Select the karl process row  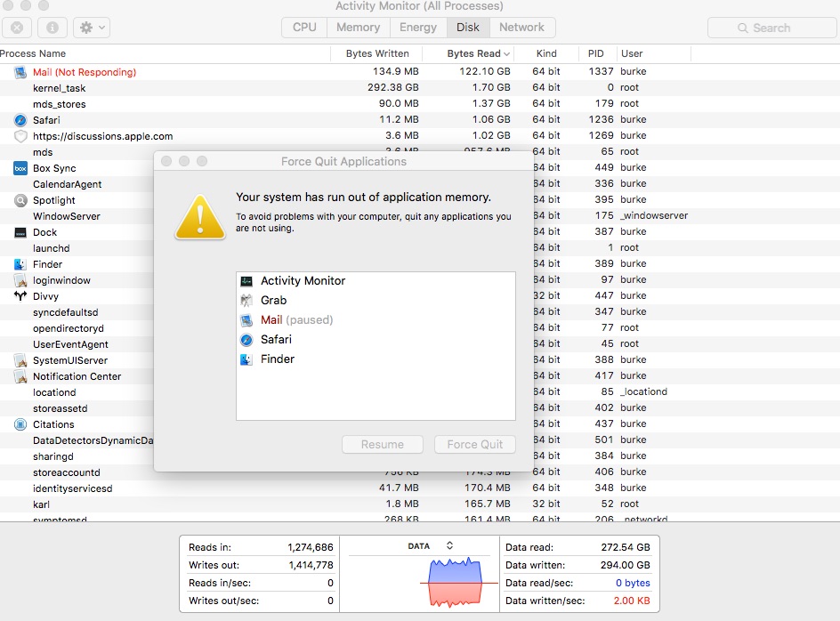[x=420, y=504]
